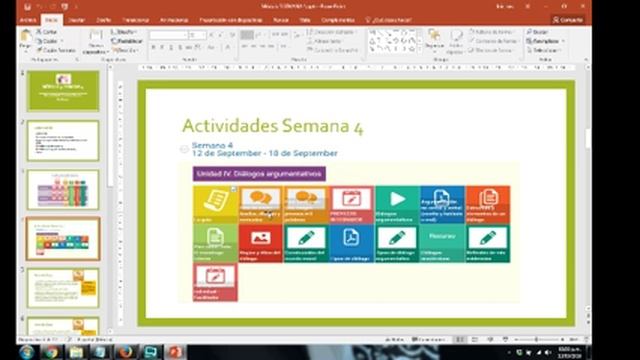Click the Actividades Semana 4 title

pyautogui.click(x=272, y=126)
